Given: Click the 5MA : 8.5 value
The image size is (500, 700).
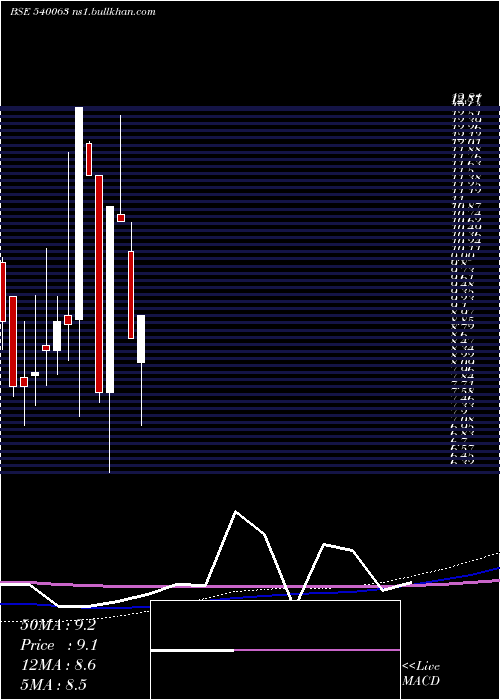Looking at the screenshot, I should 54,685.
